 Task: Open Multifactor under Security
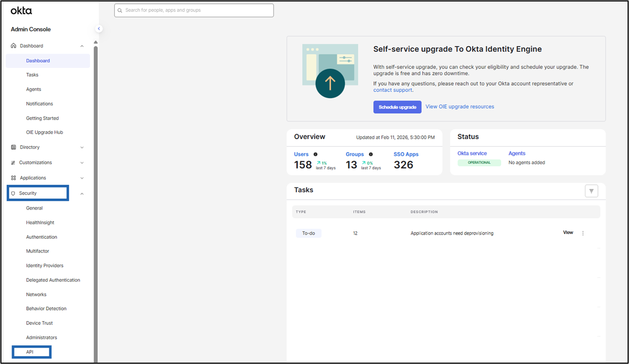click(37, 251)
